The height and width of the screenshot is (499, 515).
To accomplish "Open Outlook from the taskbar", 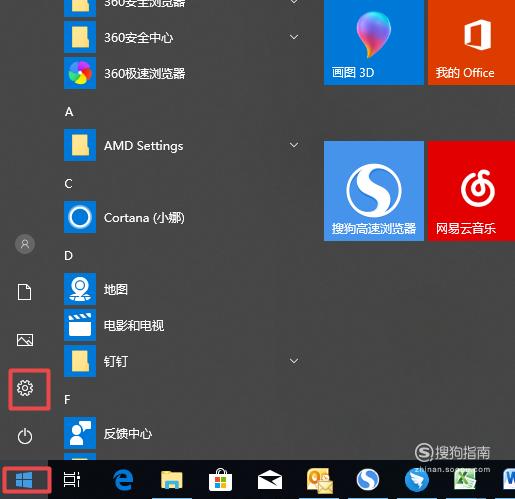I will point(320,480).
